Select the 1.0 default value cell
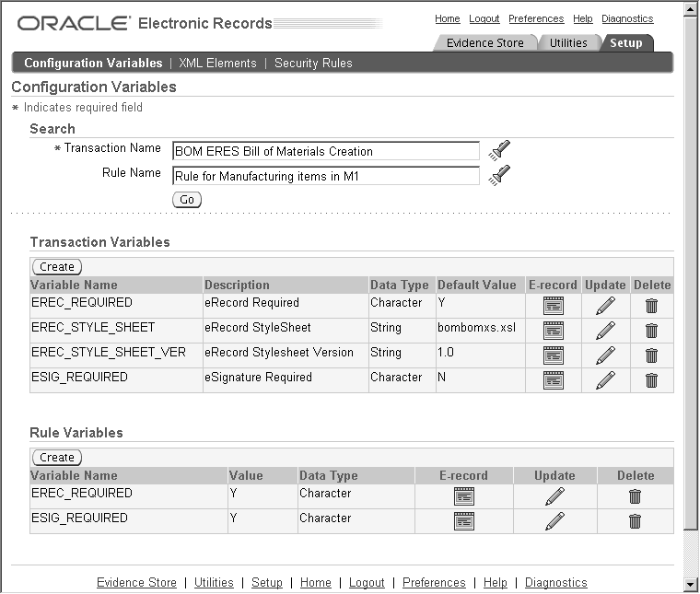The height and width of the screenshot is (594, 700). click(481, 355)
